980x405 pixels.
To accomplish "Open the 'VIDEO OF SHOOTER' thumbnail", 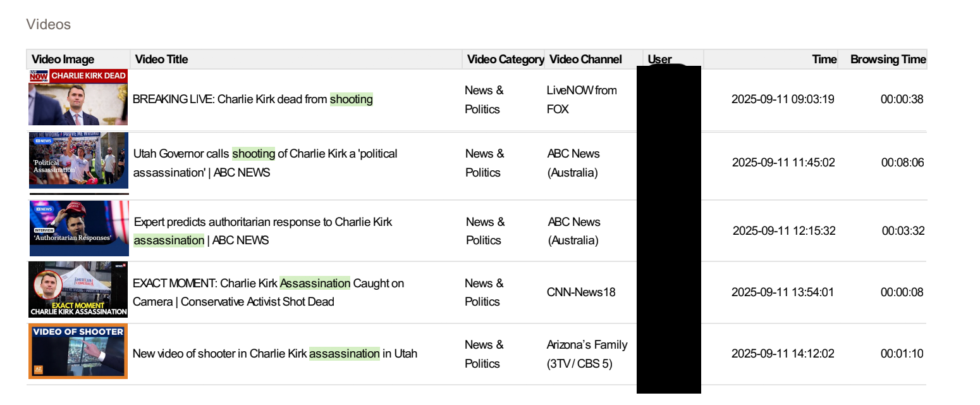I will pyautogui.click(x=78, y=351).
